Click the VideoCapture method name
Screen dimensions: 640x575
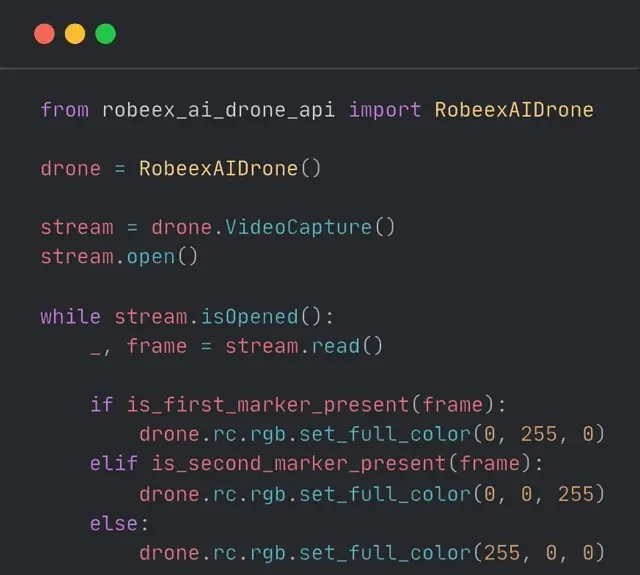[x=298, y=227]
